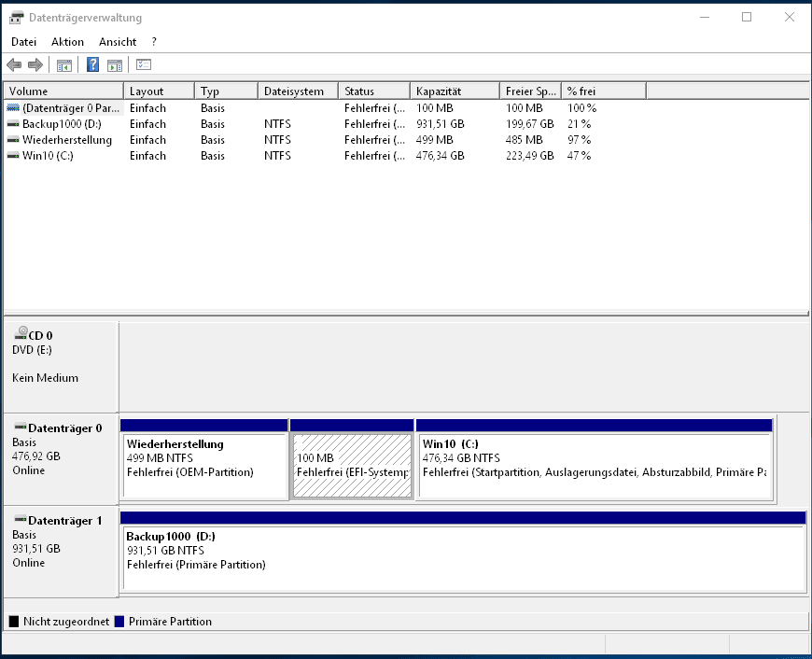The height and width of the screenshot is (659, 812).
Task: Click the volume icon of Win10 (C:)
Action: click(x=13, y=156)
